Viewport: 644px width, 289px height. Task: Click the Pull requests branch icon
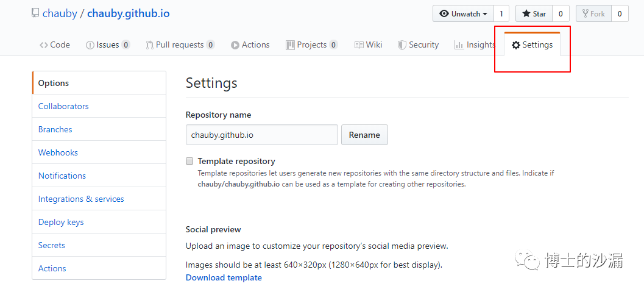click(149, 45)
